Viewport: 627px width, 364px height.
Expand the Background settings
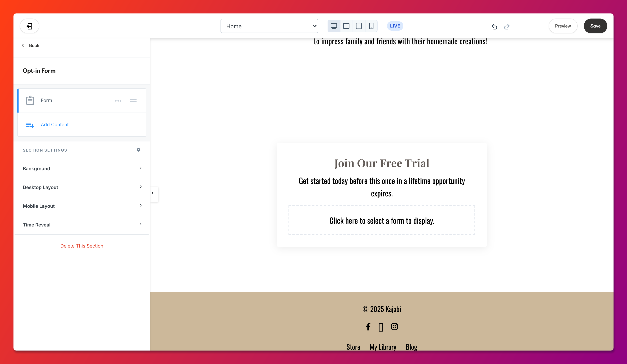82,169
